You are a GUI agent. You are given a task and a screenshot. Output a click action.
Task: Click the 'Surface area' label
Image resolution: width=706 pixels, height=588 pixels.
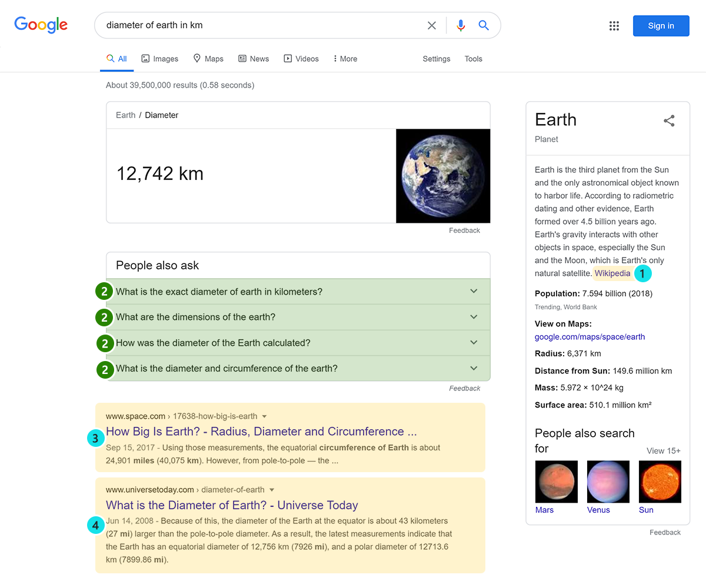coord(560,405)
